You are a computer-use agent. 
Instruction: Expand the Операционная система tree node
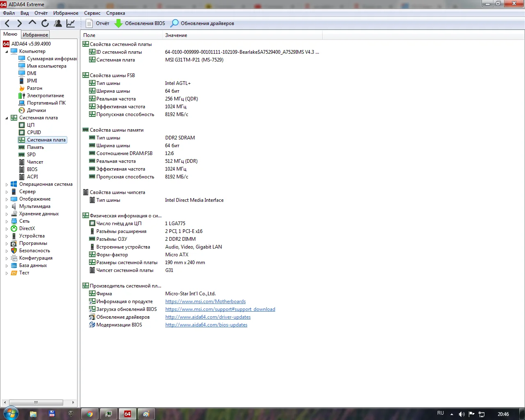tap(7, 185)
